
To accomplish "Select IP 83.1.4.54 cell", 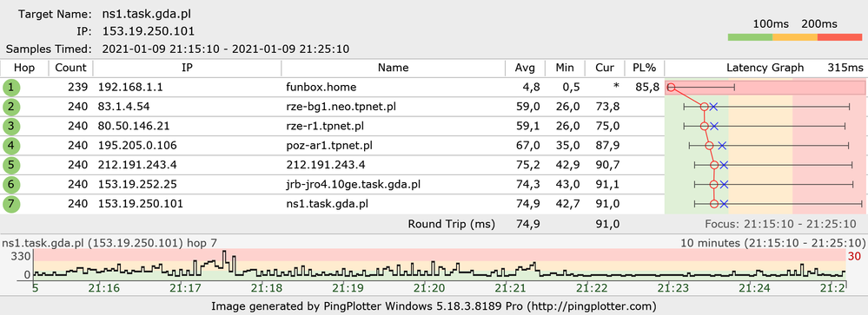I will pos(124,107).
